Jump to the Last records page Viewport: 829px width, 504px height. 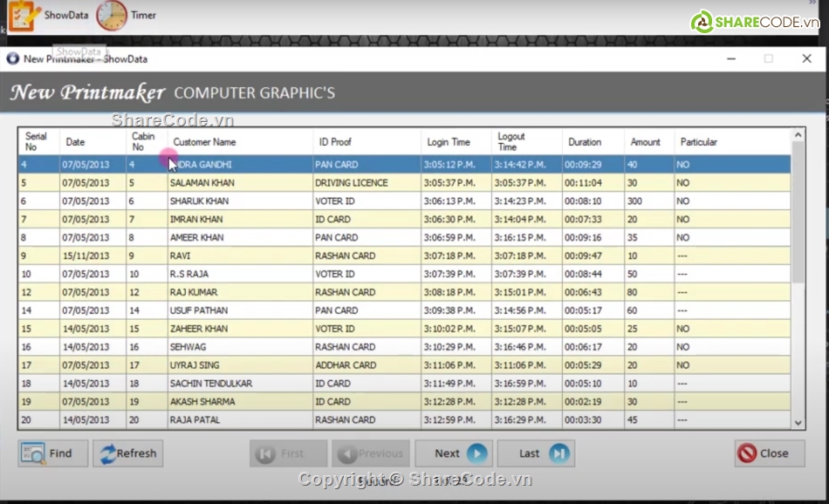tap(536, 453)
